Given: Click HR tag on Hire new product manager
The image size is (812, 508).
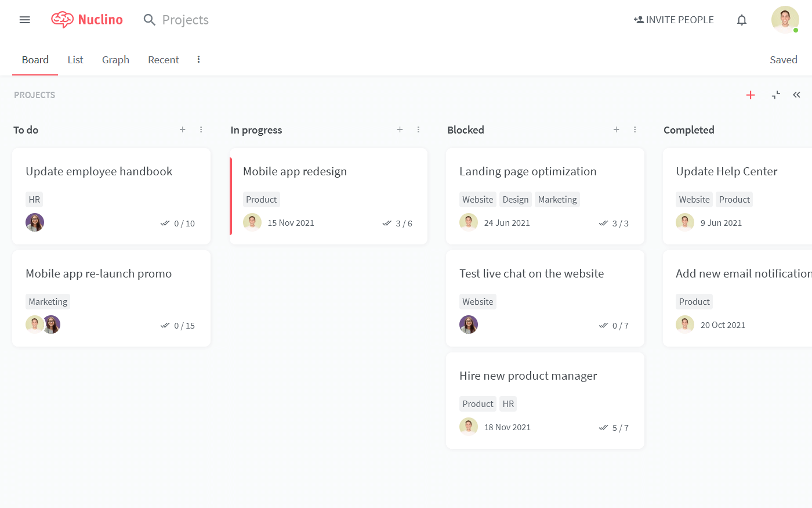Looking at the screenshot, I should pyautogui.click(x=508, y=403).
